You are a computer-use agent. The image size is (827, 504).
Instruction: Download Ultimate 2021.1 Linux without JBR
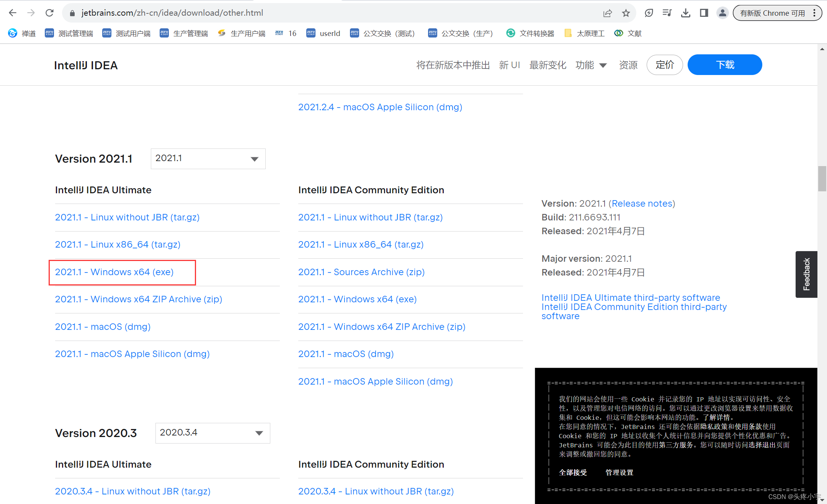(x=127, y=217)
